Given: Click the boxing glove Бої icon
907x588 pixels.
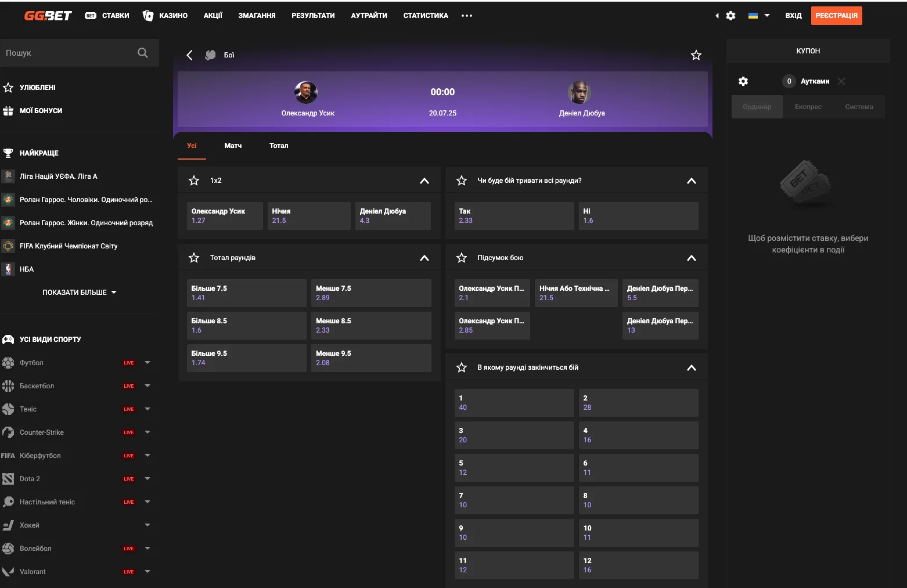Looking at the screenshot, I should (210, 55).
